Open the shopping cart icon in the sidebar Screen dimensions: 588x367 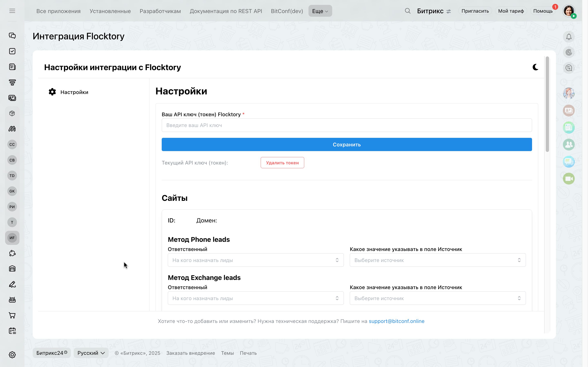(x=12, y=315)
